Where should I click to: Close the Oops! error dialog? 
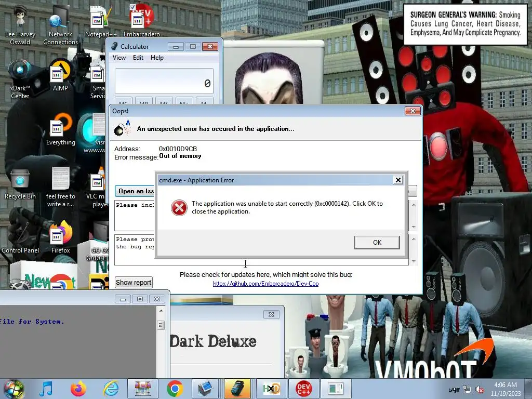tap(413, 111)
